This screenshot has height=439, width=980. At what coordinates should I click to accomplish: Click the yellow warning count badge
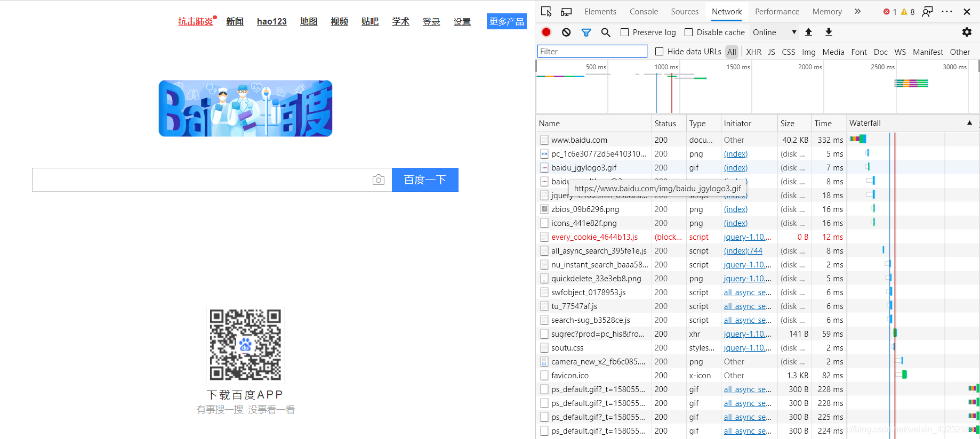(907, 12)
